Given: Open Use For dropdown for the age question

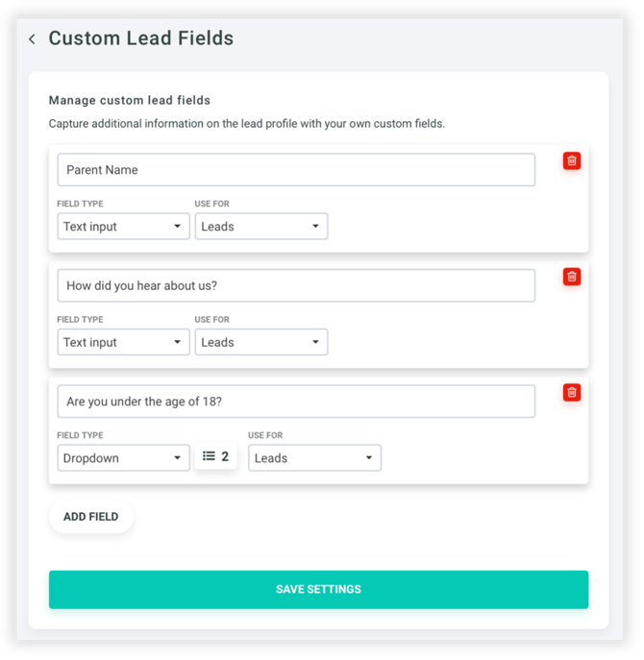Looking at the screenshot, I should [x=314, y=458].
